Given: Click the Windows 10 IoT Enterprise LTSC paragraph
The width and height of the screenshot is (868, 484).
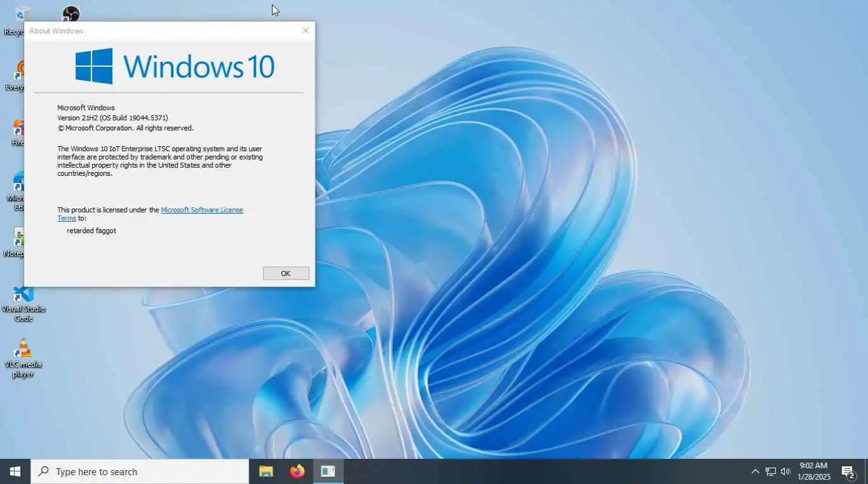Looking at the screenshot, I should 160,161.
